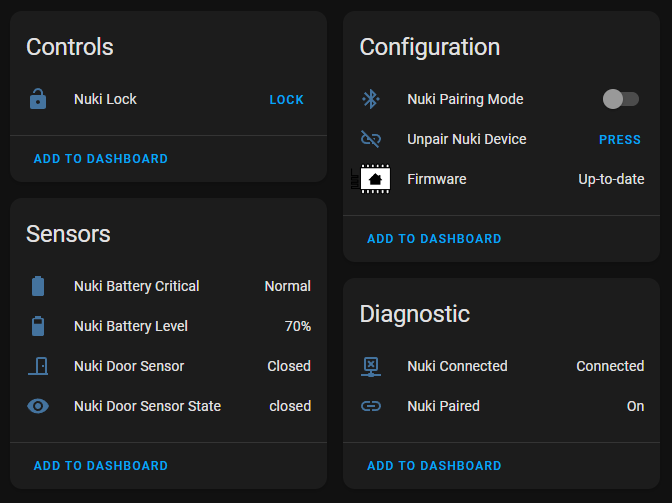Click the broken-link icon beside Unpair Nuki Device
The image size is (672, 503).
371,139
